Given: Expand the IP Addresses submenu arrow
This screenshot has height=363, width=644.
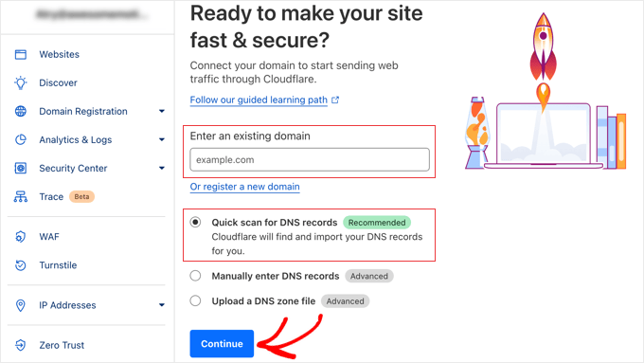Looking at the screenshot, I should click(162, 305).
